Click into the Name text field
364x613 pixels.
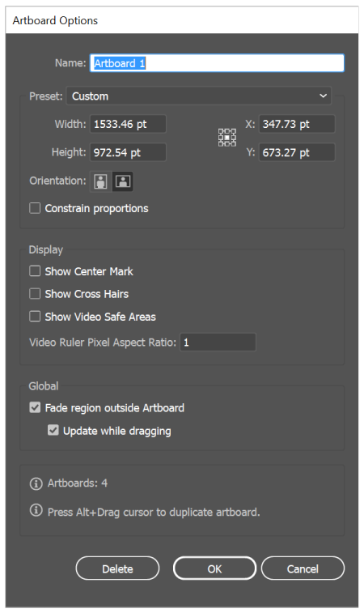point(217,63)
